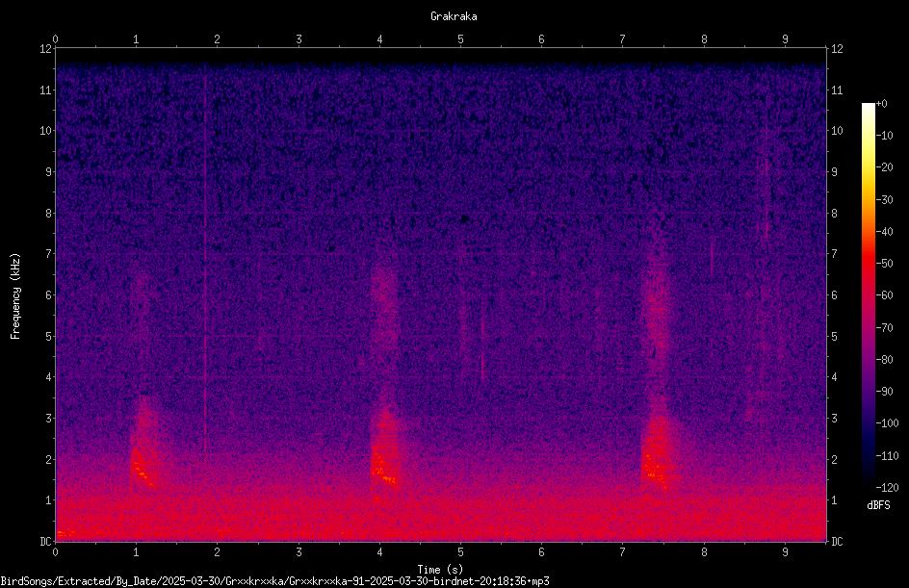Click the 3 kHz label on the left frequency axis
This screenshot has width=909, height=588.
49,419
